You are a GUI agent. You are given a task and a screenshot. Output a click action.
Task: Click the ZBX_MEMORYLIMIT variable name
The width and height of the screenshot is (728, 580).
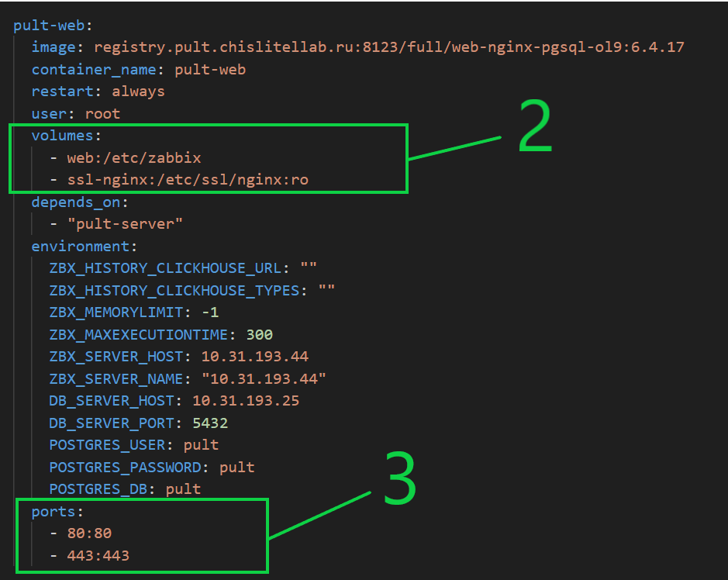coord(116,312)
